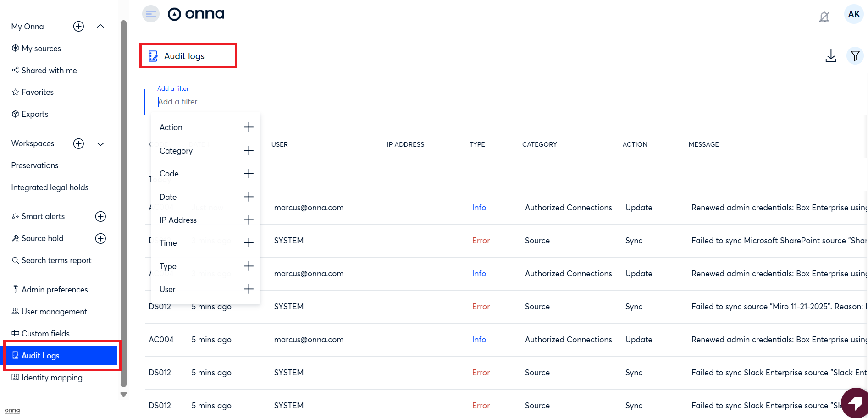Add a new item with My Onna plus icon

[78, 27]
